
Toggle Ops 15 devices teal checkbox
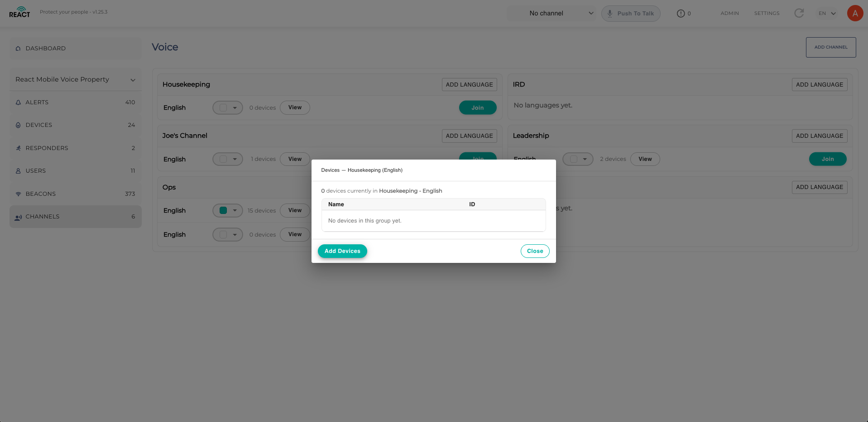point(223,210)
